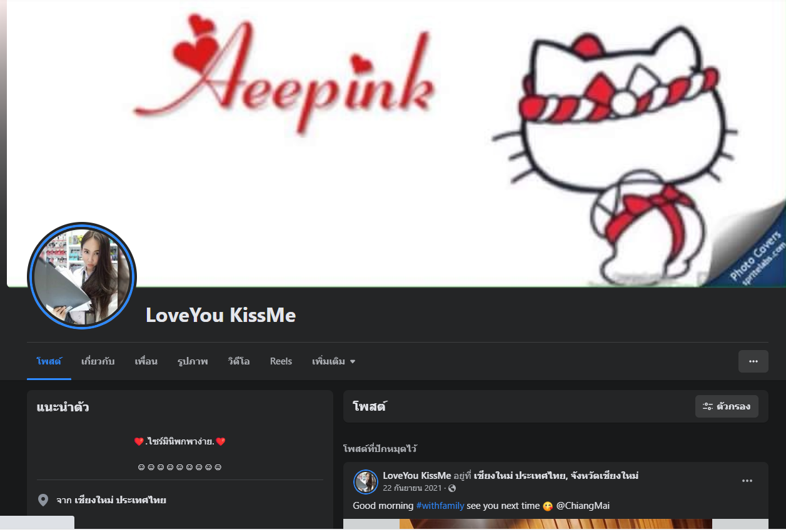Screen dimensions: 786x532
Task: Click the pinned post image preview
Action: click(x=556, y=524)
